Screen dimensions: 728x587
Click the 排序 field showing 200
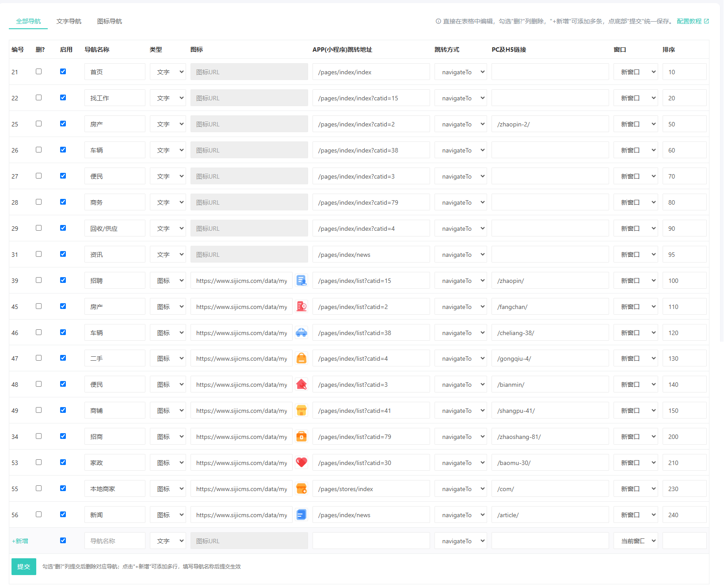pyautogui.click(x=685, y=437)
